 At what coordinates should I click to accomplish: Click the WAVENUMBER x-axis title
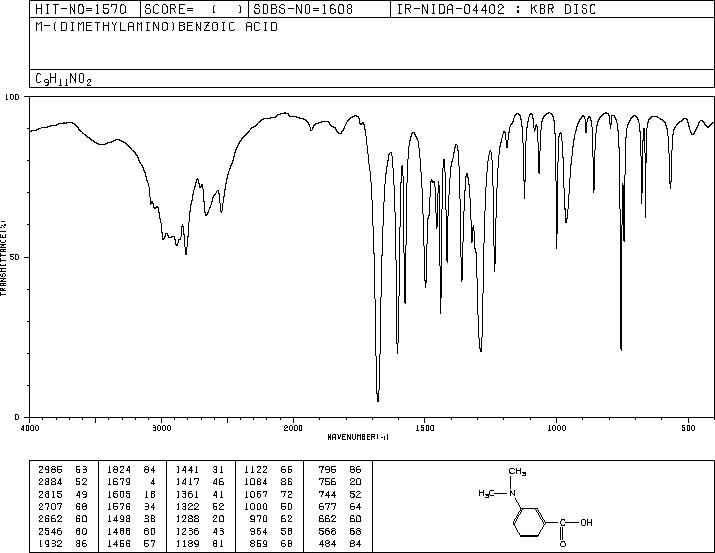tap(358, 437)
